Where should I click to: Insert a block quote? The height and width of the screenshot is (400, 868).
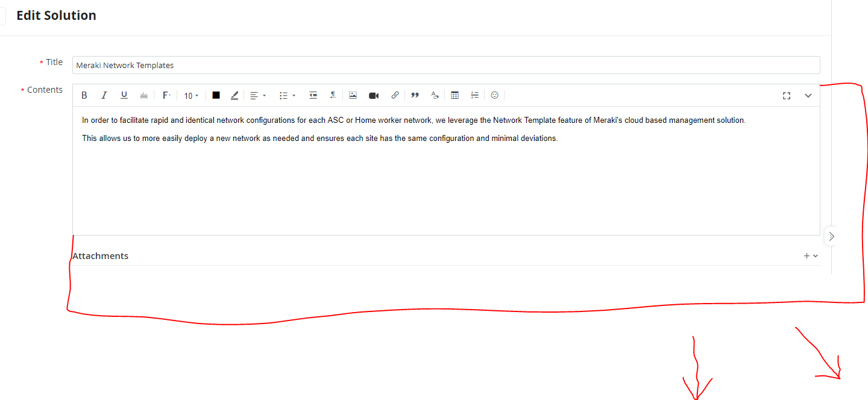click(x=415, y=95)
